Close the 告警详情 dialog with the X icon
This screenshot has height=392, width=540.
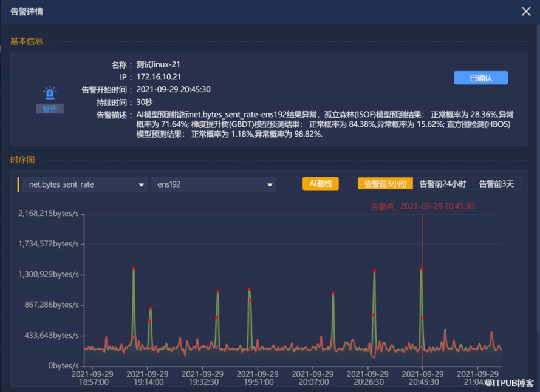click(526, 12)
